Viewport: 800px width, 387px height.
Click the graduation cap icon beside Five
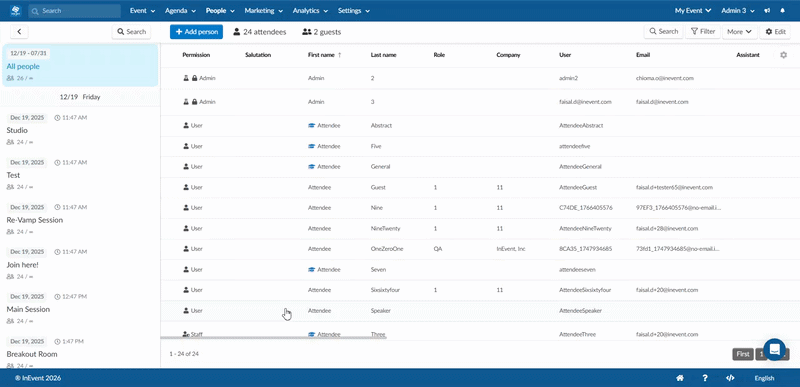(312, 146)
